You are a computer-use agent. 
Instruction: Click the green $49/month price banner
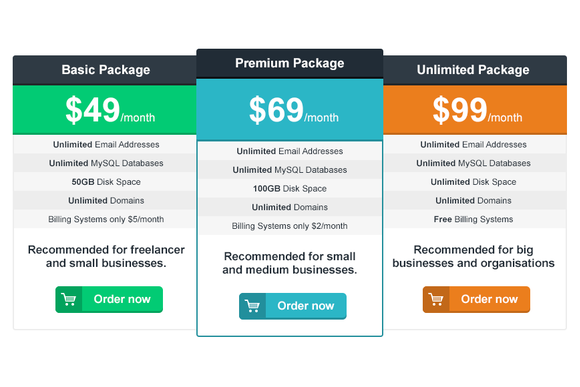105,110
